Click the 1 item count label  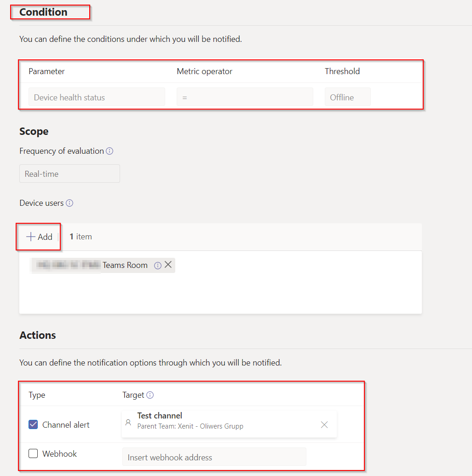click(81, 237)
